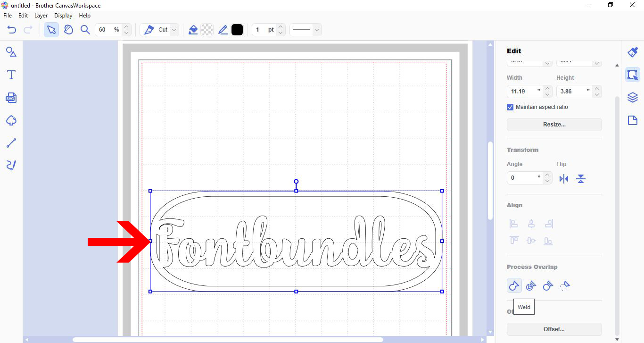The width and height of the screenshot is (644, 343).
Task: Undo the last action
Action: coord(12,30)
